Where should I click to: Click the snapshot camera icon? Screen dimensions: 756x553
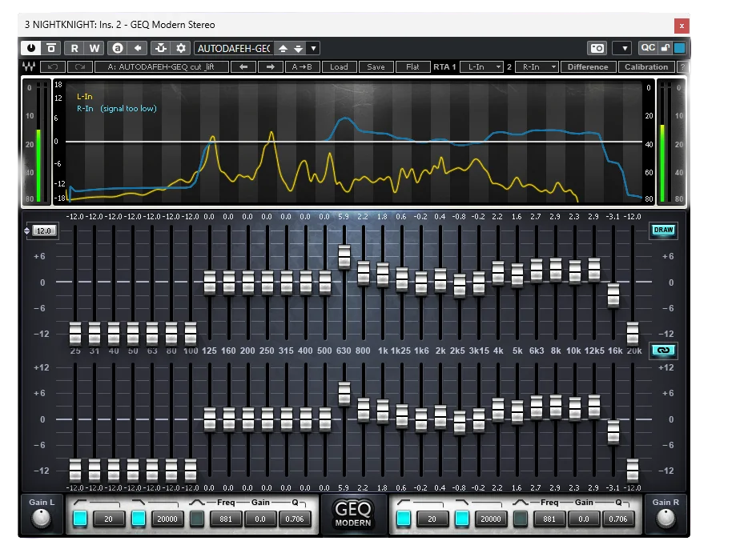[597, 48]
